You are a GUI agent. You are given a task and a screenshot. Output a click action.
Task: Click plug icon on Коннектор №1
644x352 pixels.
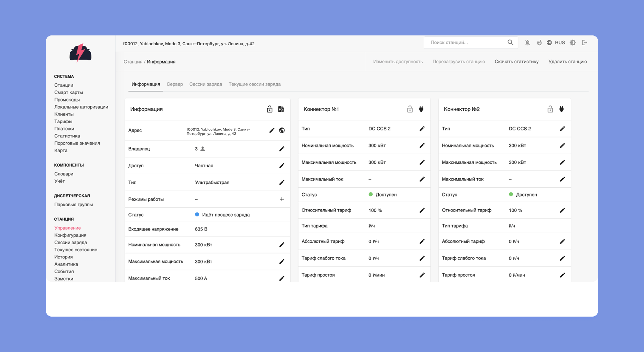[x=421, y=109]
